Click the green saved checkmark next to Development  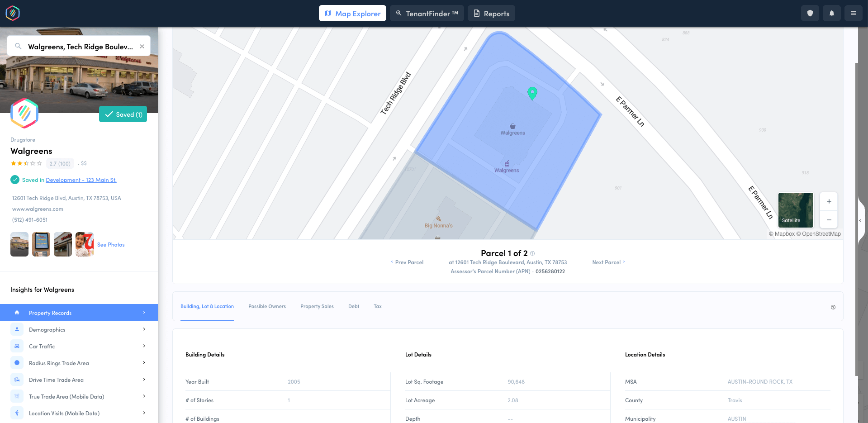[x=14, y=180]
